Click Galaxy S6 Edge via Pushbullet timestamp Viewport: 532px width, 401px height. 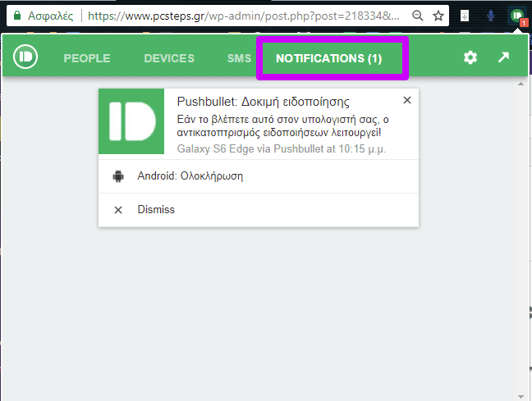(282, 148)
